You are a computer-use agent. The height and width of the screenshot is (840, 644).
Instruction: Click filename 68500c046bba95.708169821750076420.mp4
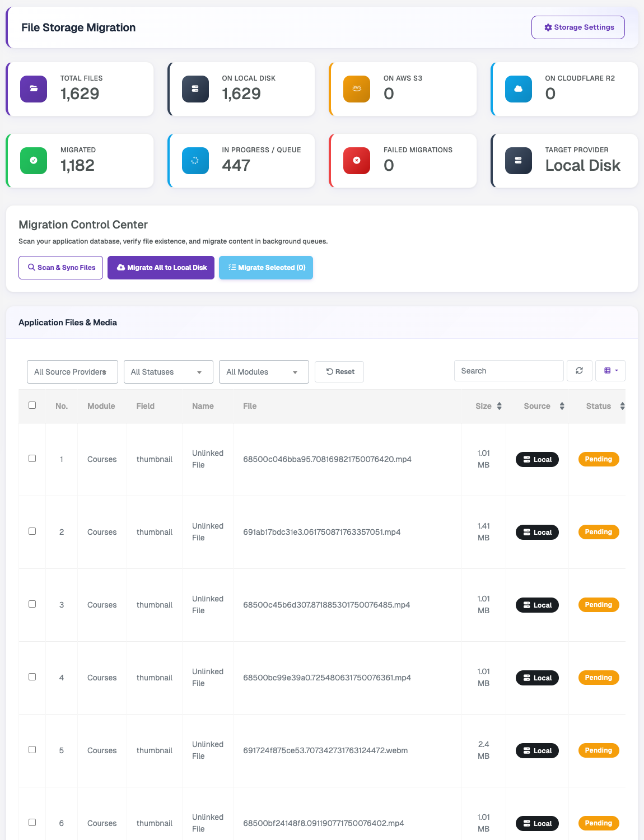327,459
